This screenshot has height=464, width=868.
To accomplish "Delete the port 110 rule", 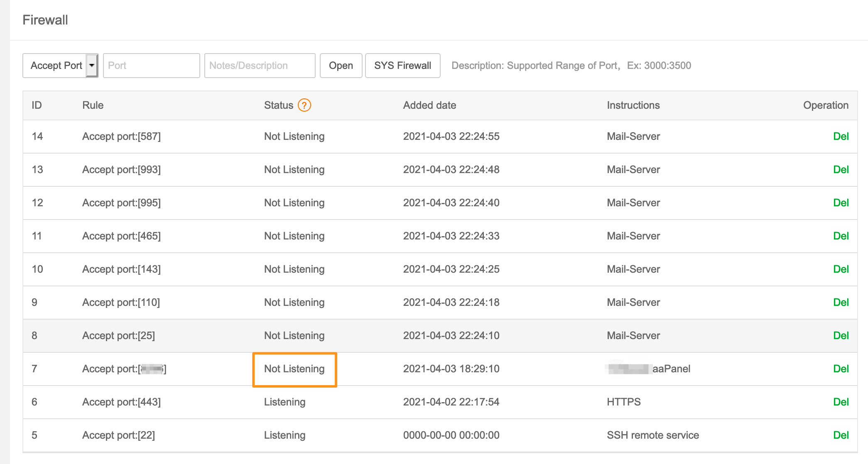I will coord(840,303).
